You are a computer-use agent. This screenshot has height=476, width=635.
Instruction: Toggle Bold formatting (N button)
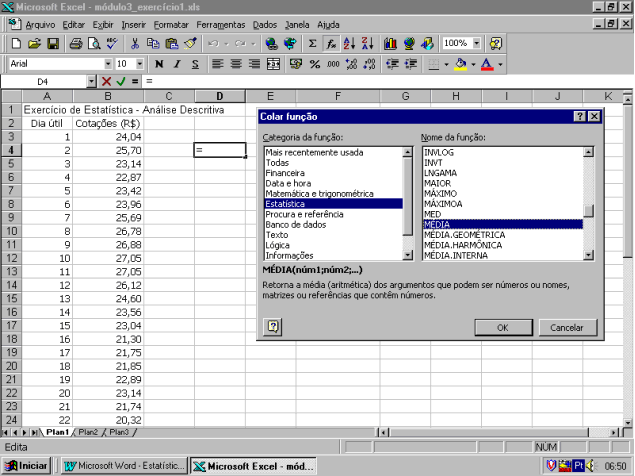(158, 64)
